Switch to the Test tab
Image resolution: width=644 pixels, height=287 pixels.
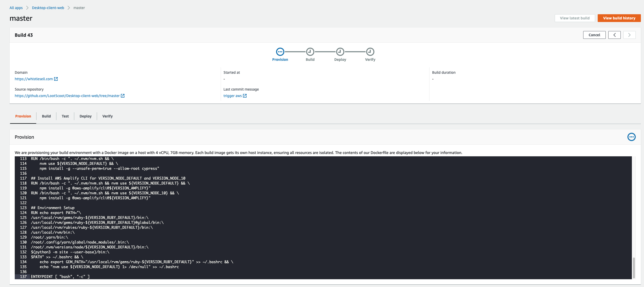click(65, 116)
